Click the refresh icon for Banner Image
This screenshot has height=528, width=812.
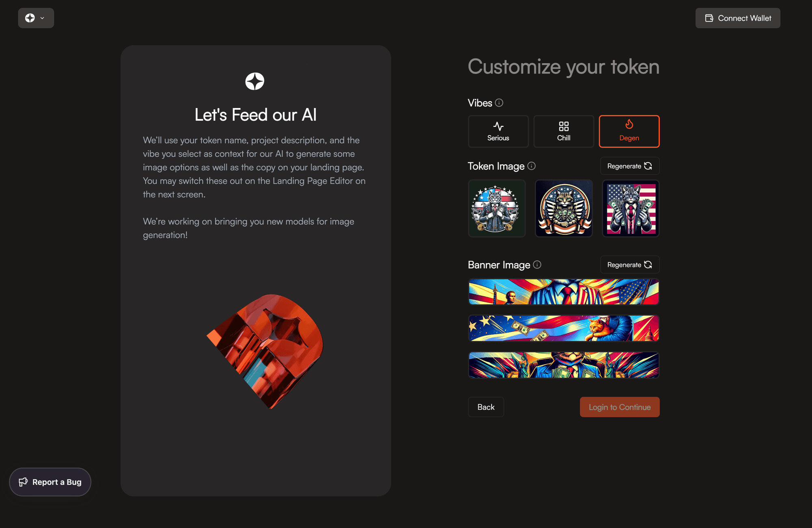point(648,265)
